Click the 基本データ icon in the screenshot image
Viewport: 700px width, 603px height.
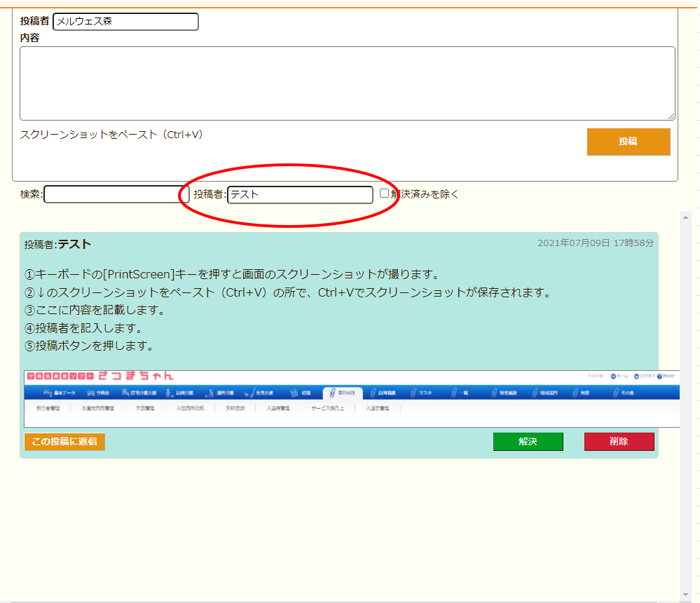tap(49, 393)
